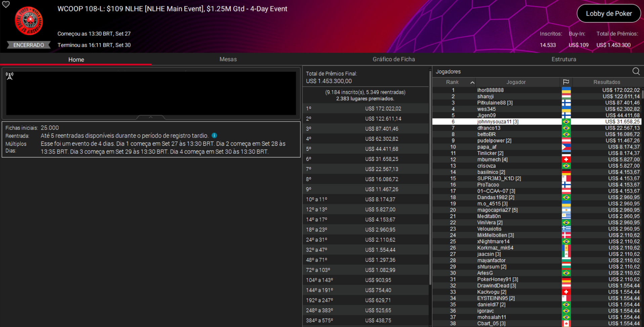This screenshot has height=327, width=644.
Task: Select player papa_af row
Action: click(x=536, y=147)
